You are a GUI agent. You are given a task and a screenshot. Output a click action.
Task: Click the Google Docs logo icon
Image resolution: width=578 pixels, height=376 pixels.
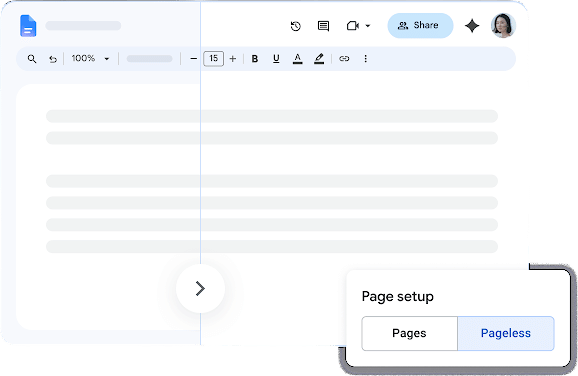(x=28, y=26)
